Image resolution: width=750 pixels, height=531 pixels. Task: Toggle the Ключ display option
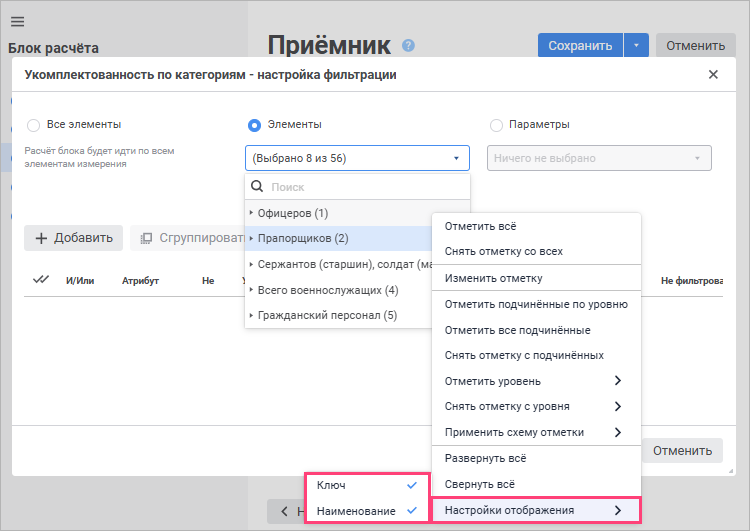[x=365, y=485]
